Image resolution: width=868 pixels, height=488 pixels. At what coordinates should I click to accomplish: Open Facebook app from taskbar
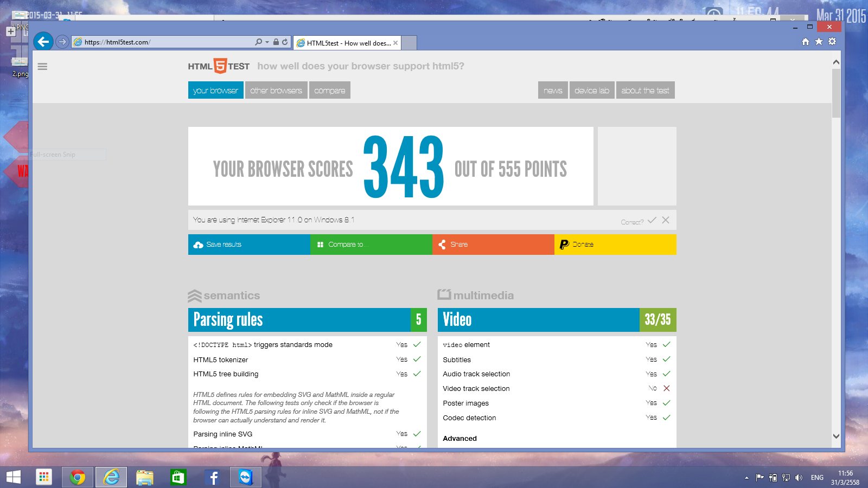[212, 477]
